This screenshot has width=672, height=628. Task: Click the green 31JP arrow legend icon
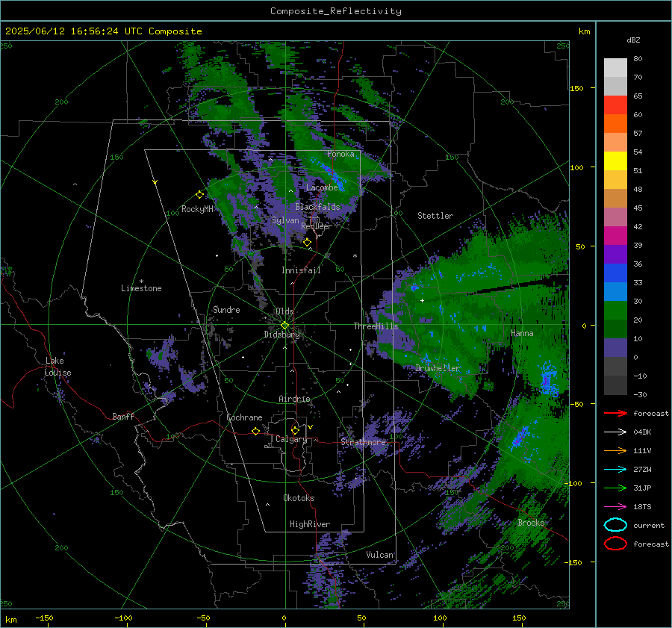(615, 488)
